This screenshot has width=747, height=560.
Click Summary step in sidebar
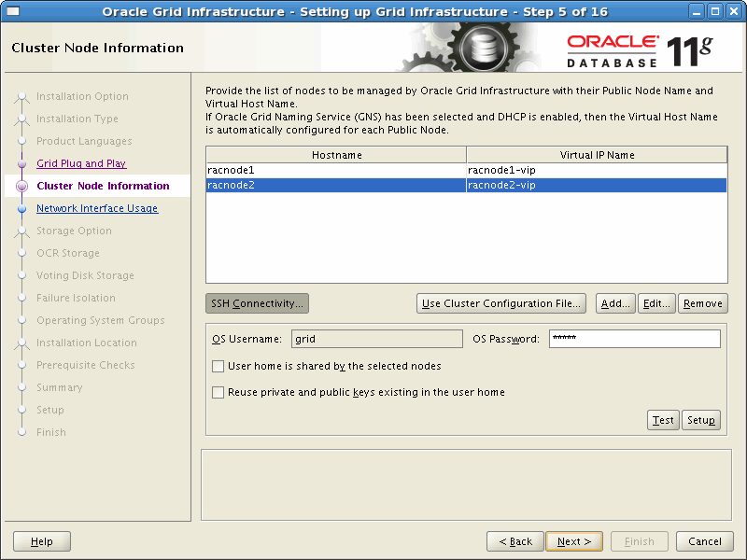(60, 387)
